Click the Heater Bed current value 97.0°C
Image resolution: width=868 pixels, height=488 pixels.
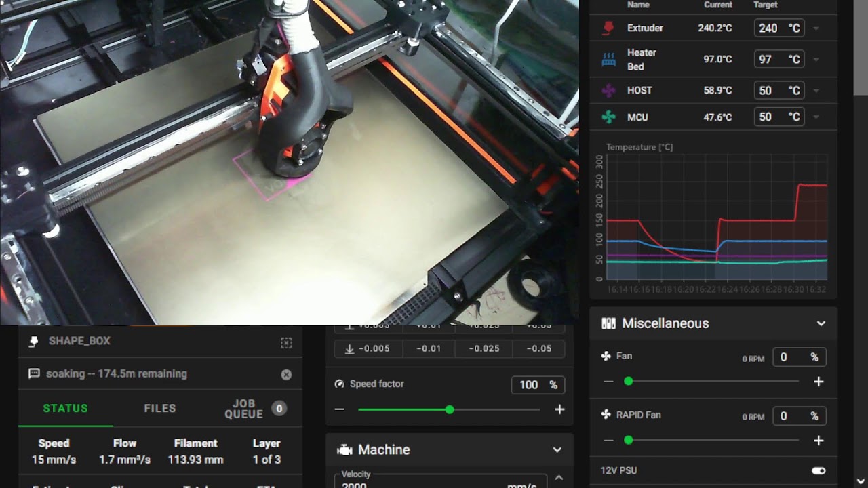717,60
